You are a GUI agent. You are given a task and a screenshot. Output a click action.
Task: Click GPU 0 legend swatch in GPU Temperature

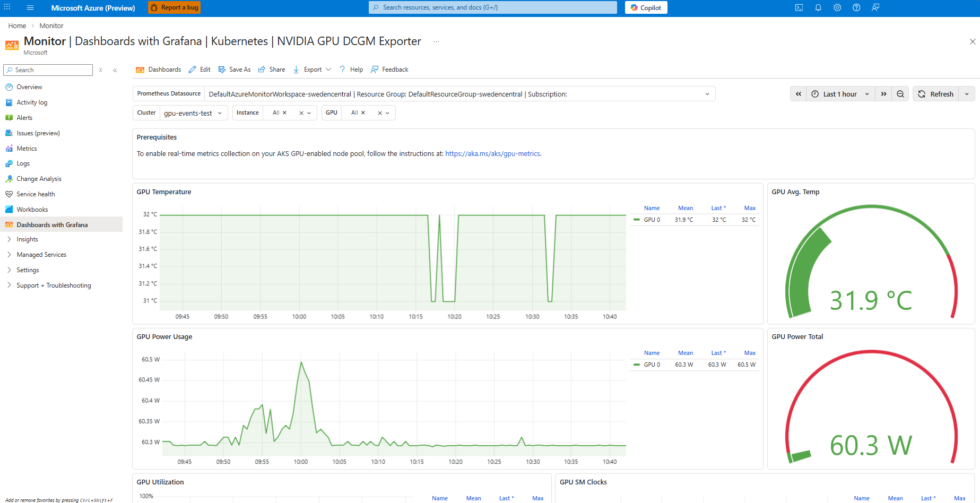(x=636, y=220)
